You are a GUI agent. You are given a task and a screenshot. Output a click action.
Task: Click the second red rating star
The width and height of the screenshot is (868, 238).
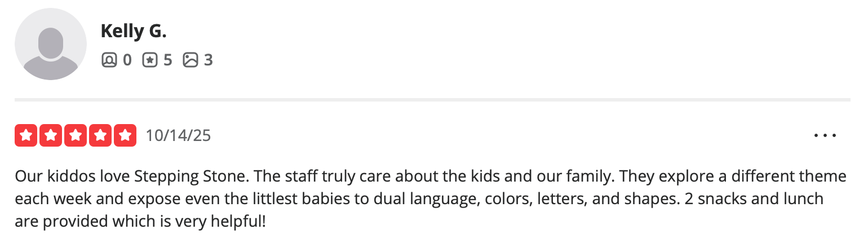(x=50, y=135)
